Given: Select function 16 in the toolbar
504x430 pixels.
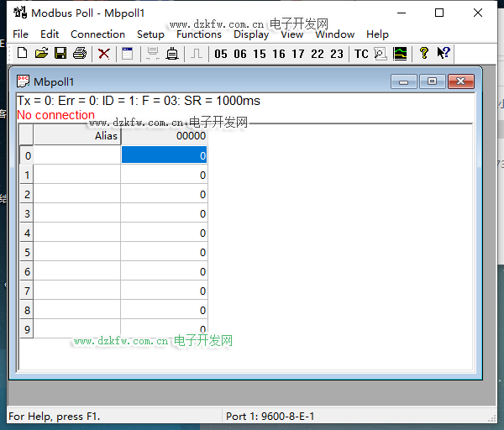Looking at the screenshot, I should point(279,54).
